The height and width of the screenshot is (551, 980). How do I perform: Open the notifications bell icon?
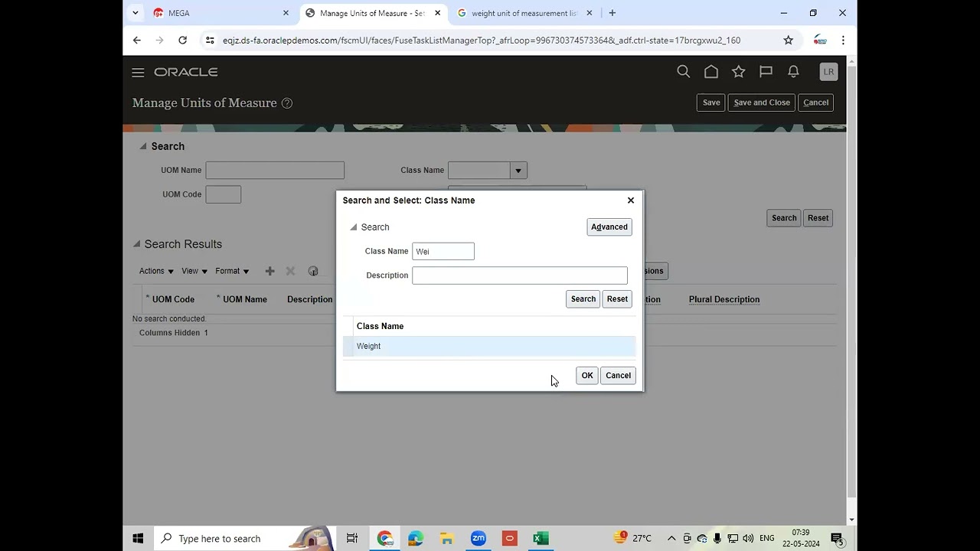pyautogui.click(x=793, y=71)
